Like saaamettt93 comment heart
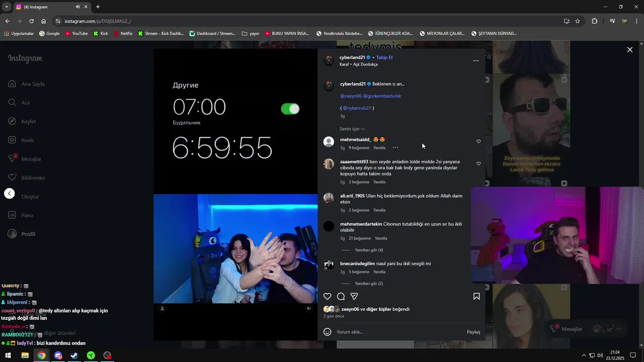 (478, 163)
